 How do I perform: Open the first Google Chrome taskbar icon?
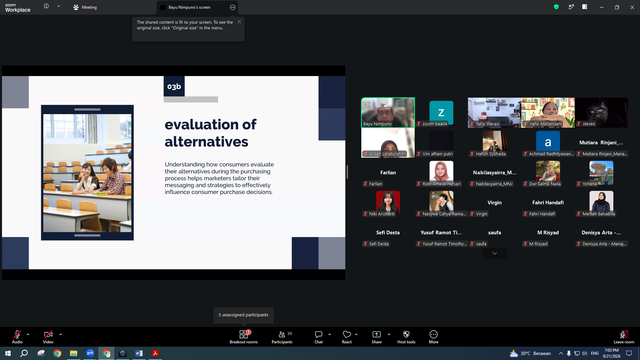click(x=57, y=353)
